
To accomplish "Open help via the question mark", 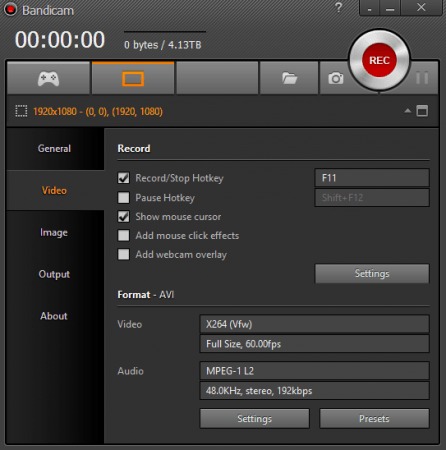I will [339, 7].
